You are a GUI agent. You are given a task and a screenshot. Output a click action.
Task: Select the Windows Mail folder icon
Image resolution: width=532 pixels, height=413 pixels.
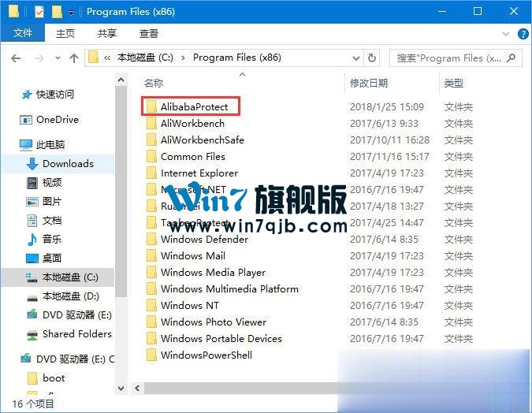(151, 255)
